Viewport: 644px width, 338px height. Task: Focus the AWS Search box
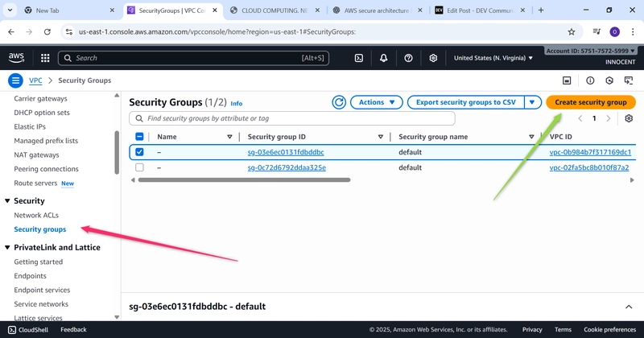pos(193,58)
